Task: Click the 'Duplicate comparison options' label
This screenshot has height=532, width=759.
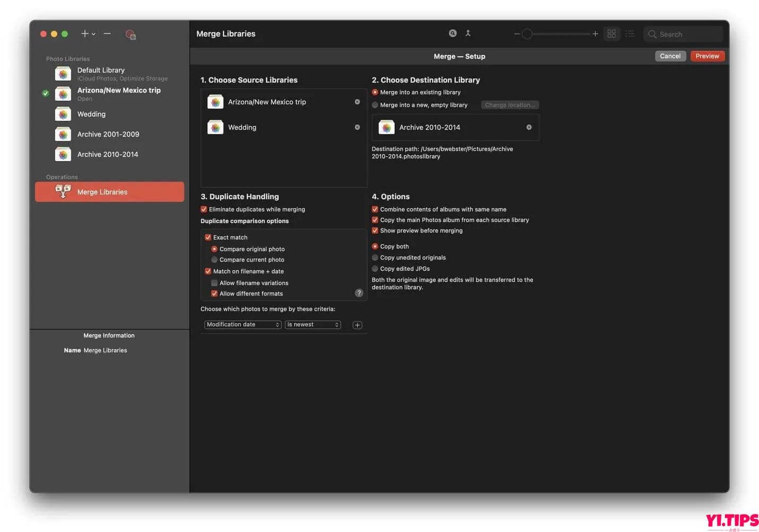Action: [x=245, y=221]
